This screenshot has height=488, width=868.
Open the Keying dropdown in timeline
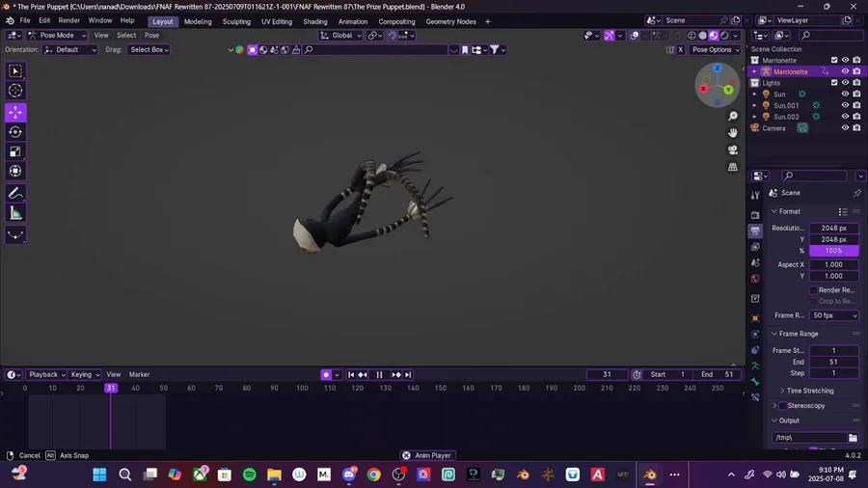point(85,374)
